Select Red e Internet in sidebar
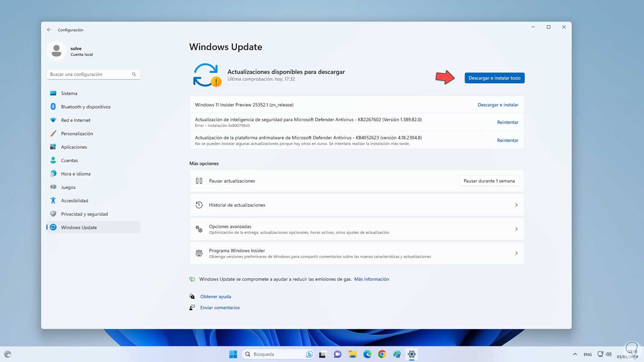The image size is (644, 362). pos(93,120)
